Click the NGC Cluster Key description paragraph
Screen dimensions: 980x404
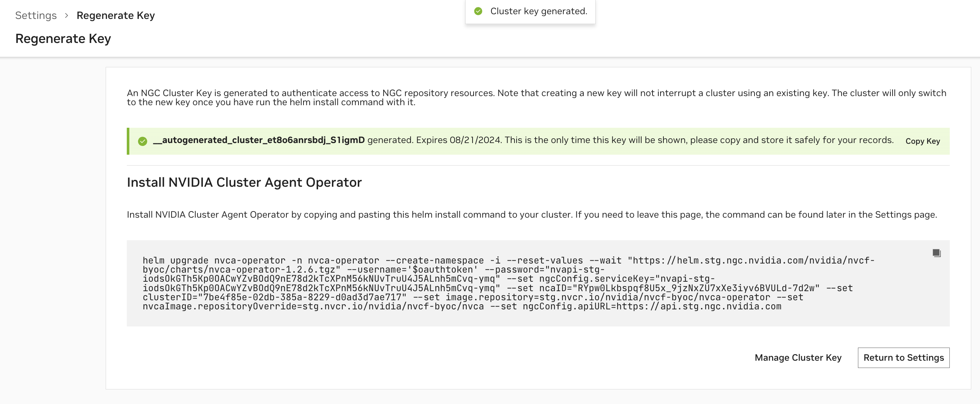[536, 98]
